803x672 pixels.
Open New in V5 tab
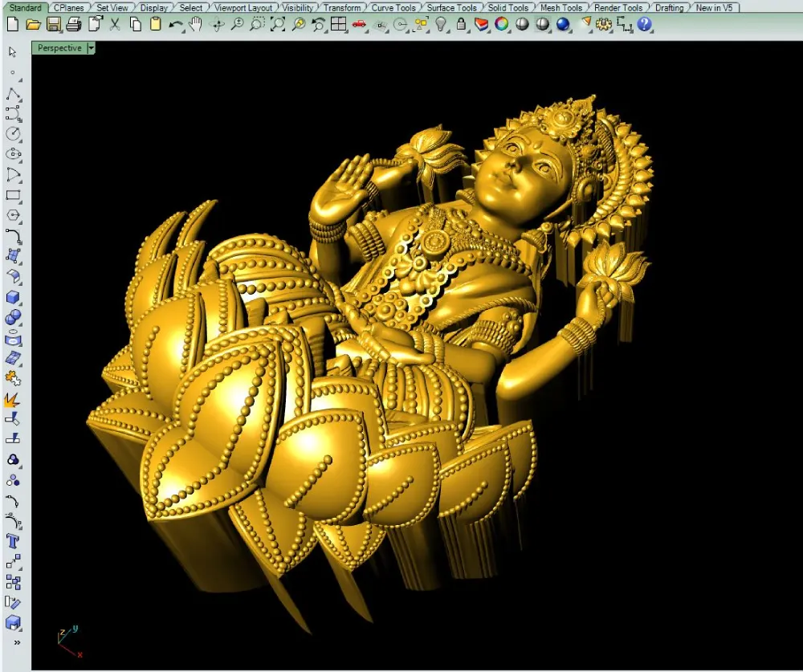point(714,8)
